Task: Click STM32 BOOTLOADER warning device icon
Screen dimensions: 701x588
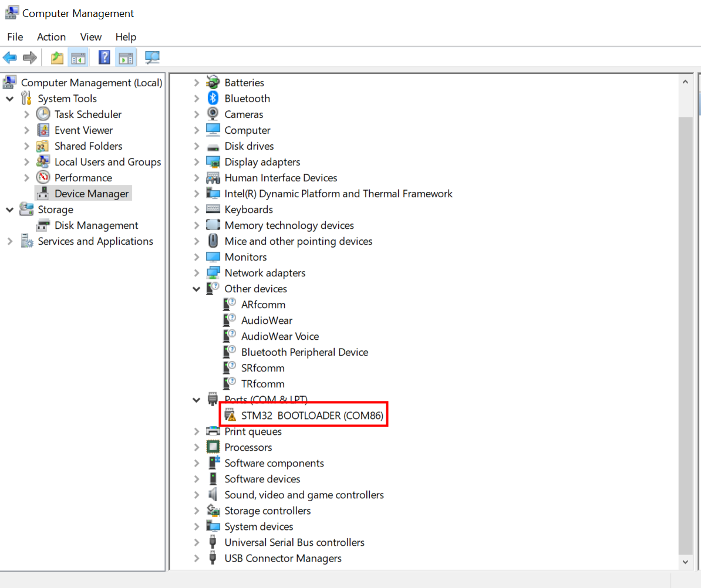Action: click(x=230, y=415)
